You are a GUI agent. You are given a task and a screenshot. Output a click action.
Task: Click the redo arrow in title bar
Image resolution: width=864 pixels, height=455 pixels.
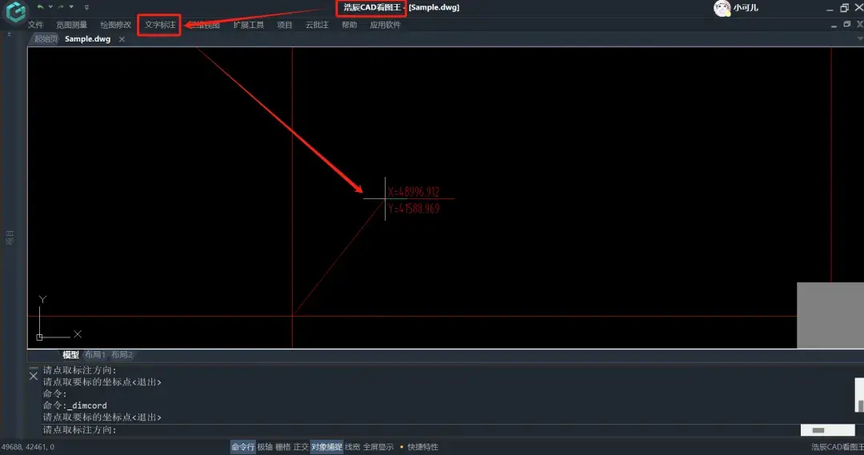(x=61, y=7)
